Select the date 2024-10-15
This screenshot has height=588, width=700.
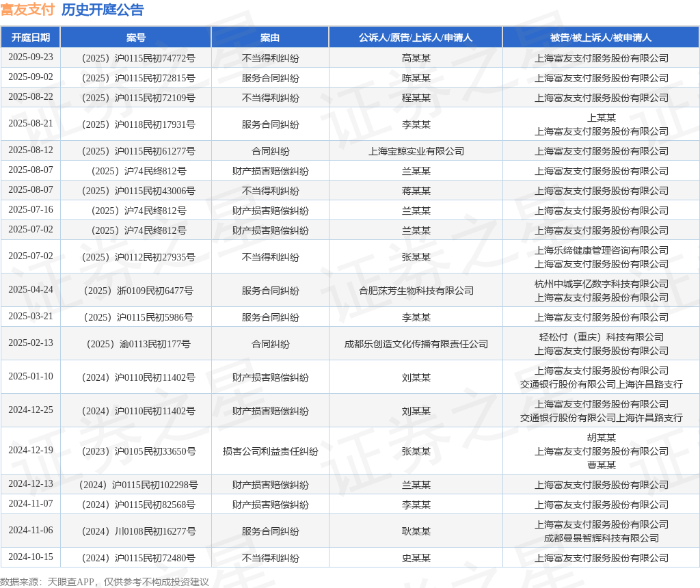tap(30, 557)
